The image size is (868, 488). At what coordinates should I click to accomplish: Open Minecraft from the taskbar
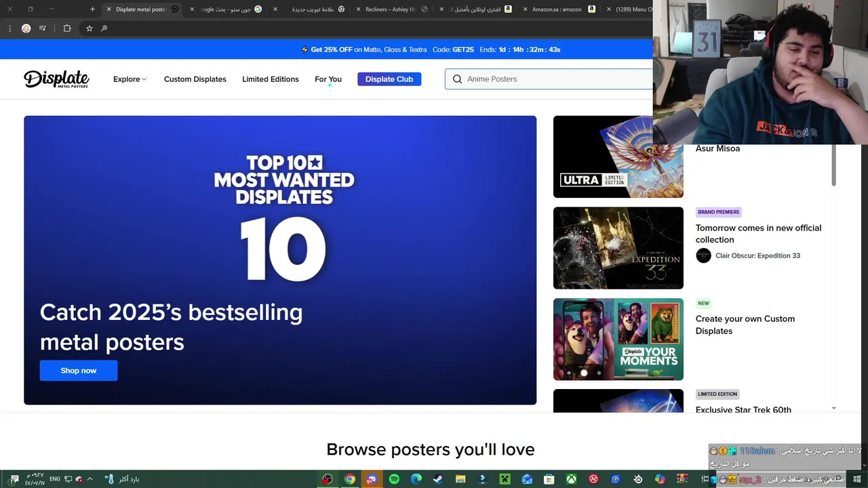[505, 479]
